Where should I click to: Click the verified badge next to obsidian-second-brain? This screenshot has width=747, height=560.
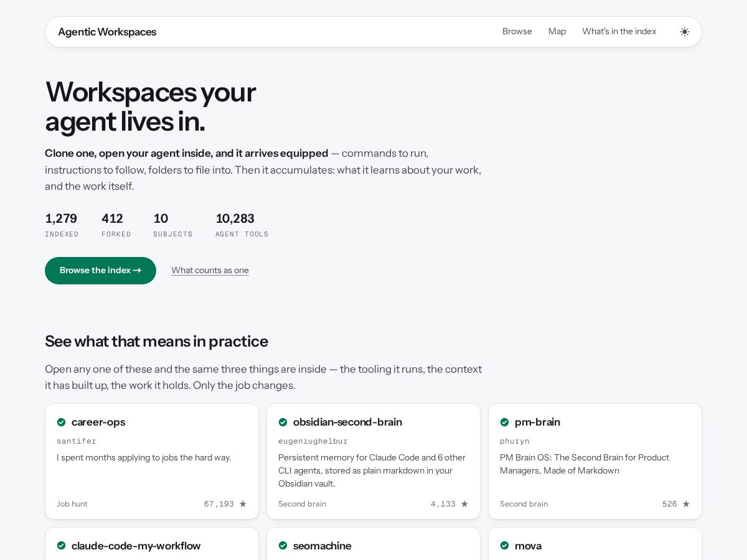point(283,422)
